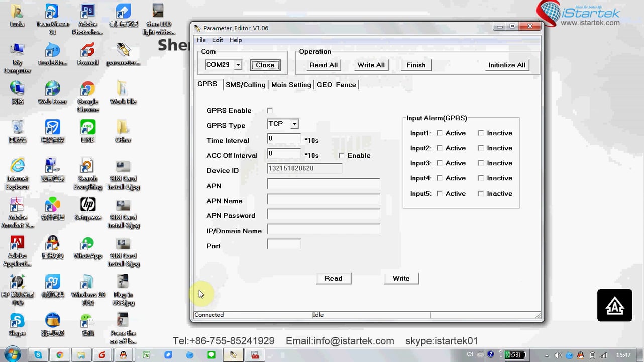Open the Skype desktop icon
Image resolution: width=644 pixels, height=362 pixels.
(x=17, y=324)
